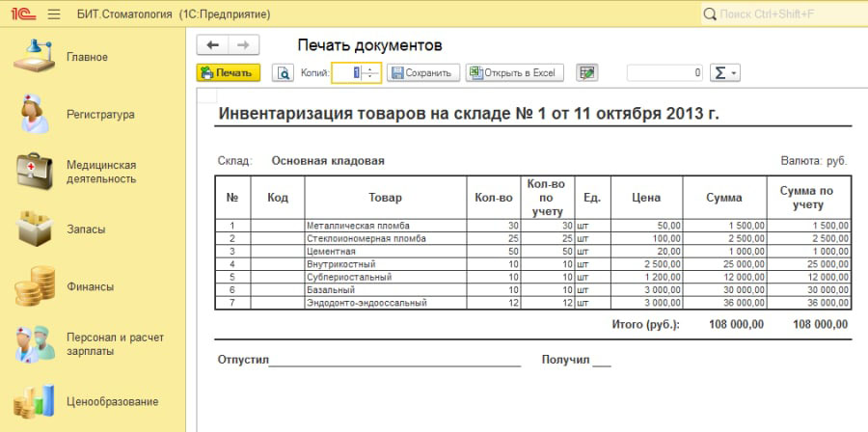
Task: Click the Главное desk lamp icon
Action: [34, 56]
